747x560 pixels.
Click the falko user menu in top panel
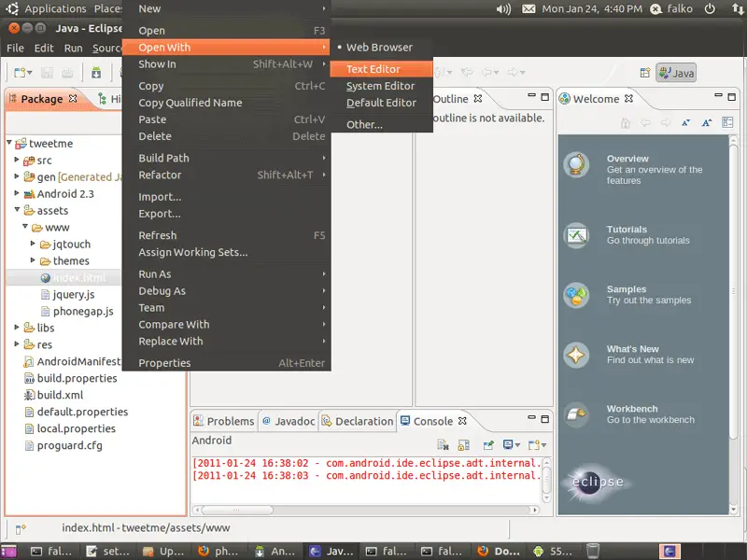[671, 9]
